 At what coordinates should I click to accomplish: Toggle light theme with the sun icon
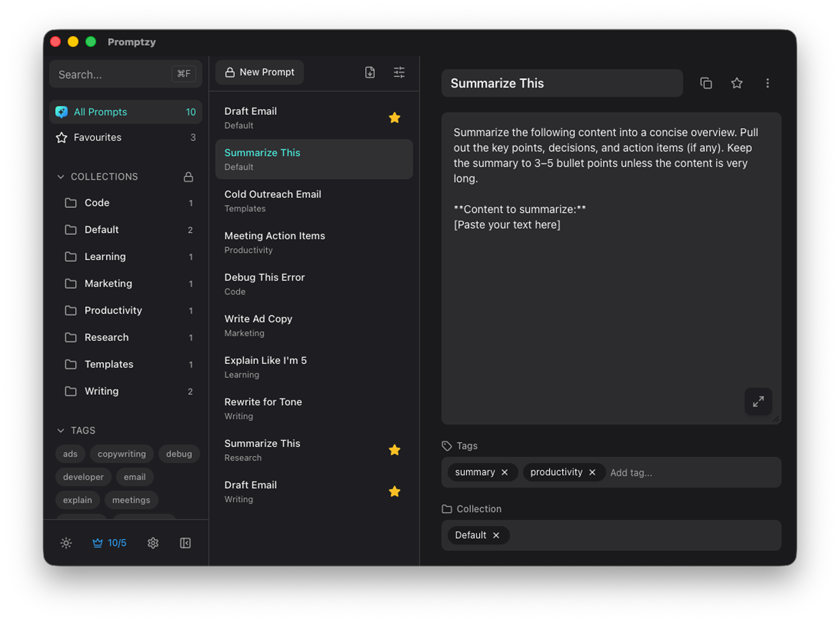click(66, 543)
